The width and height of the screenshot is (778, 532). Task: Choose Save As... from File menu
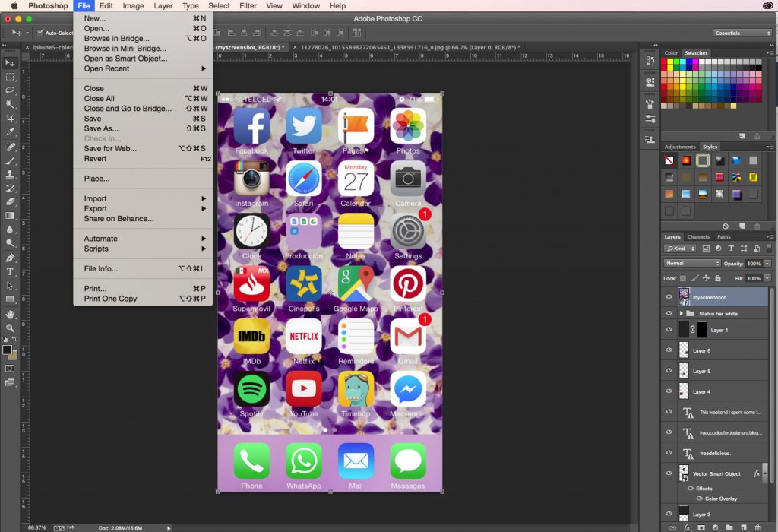(143, 128)
